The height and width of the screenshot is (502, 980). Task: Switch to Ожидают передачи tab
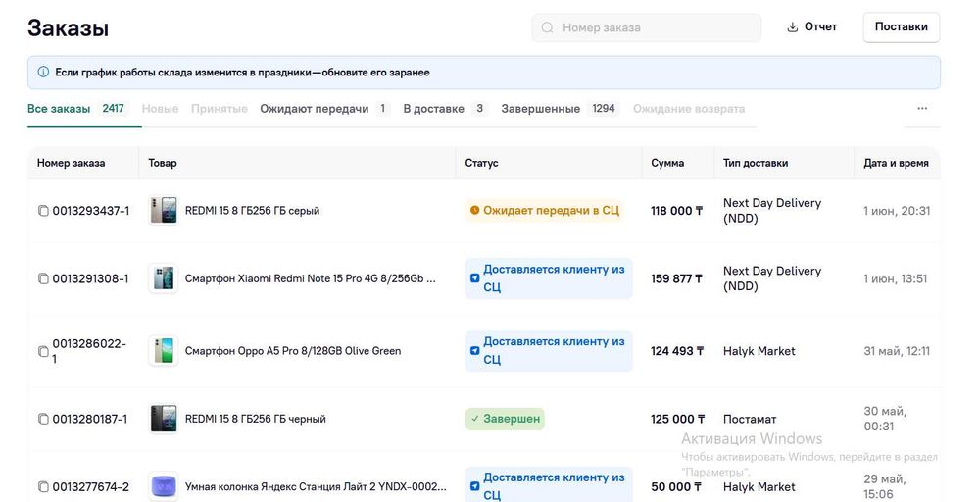pyautogui.click(x=325, y=109)
